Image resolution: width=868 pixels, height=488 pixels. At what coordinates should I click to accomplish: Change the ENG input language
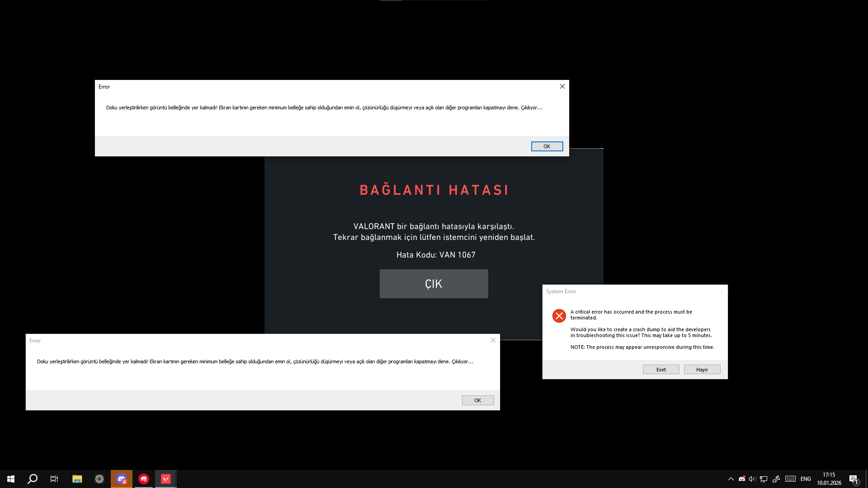point(806,479)
